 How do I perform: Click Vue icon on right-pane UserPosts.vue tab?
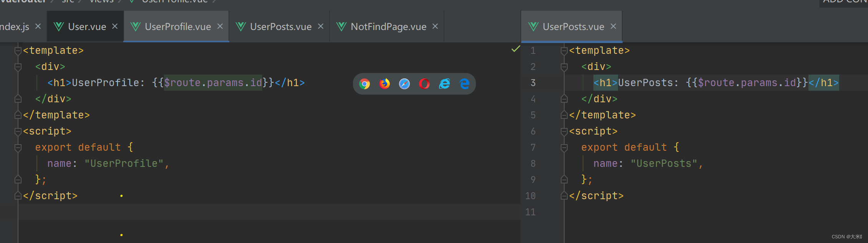coord(533,27)
